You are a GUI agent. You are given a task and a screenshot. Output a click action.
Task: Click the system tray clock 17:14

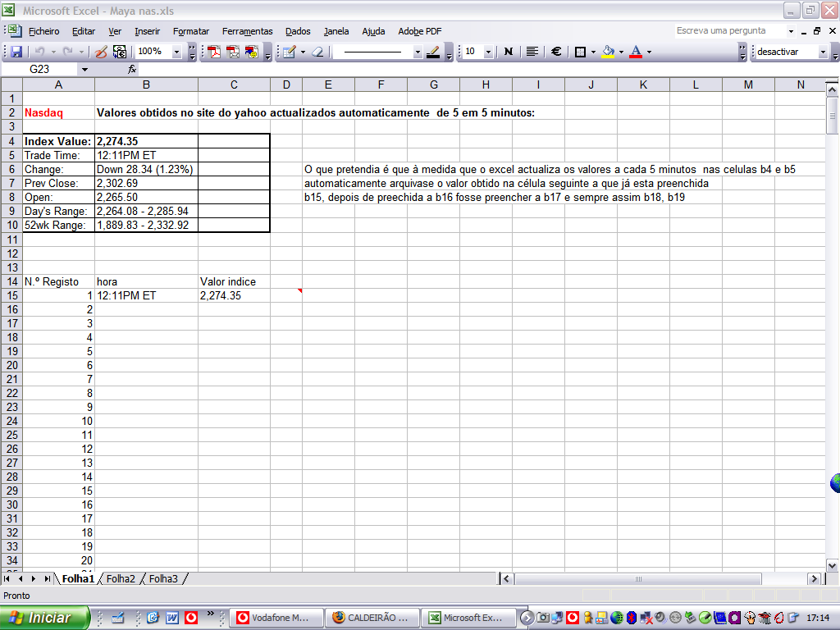(x=818, y=618)
